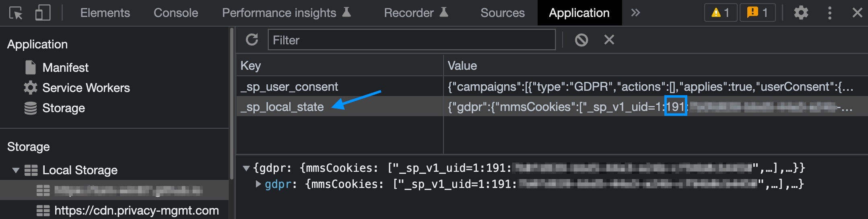868x219 pixels.
Task: Refresh the storage table
Action: tap(252, 40)
